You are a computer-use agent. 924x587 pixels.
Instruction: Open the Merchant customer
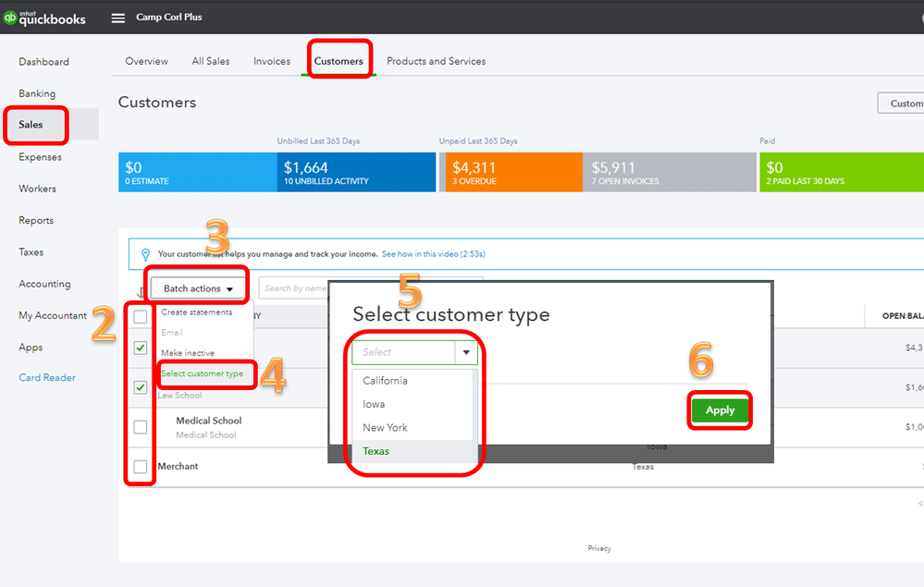[x=178, y=466]
